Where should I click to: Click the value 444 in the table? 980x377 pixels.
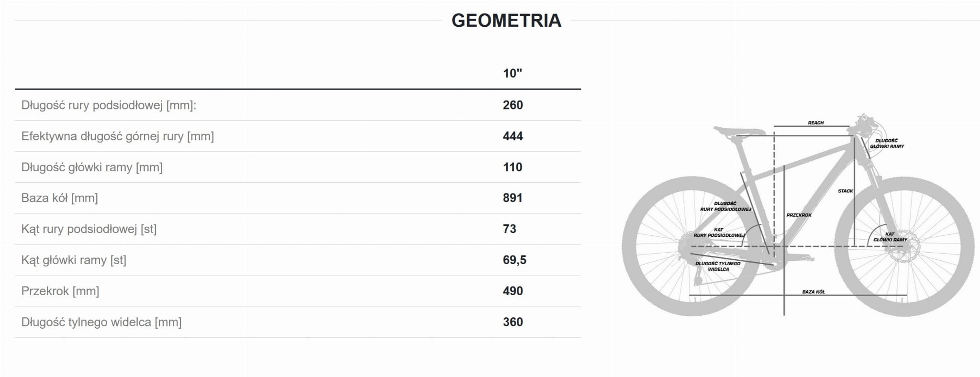click(x=512, y=136)
